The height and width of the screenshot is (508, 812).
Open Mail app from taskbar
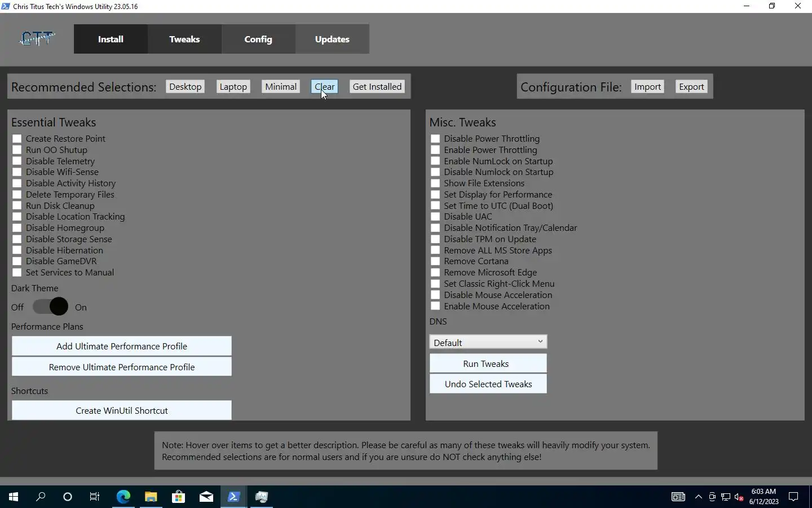206,497
